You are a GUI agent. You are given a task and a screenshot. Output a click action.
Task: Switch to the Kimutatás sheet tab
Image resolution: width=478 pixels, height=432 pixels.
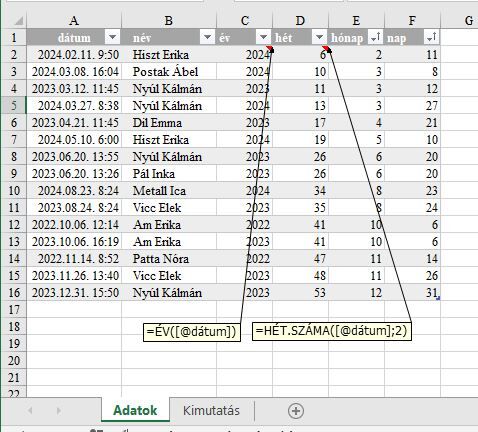(x=211, y=410)
